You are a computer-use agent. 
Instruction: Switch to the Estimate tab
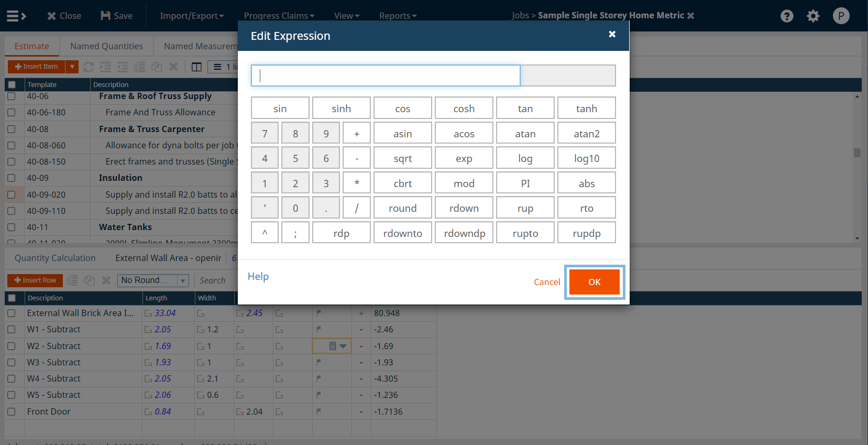click(x=32, y=46)
